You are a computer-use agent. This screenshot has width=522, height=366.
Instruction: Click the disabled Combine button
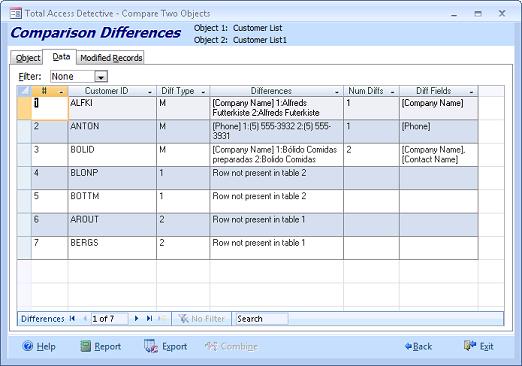[x=231, y=346]
